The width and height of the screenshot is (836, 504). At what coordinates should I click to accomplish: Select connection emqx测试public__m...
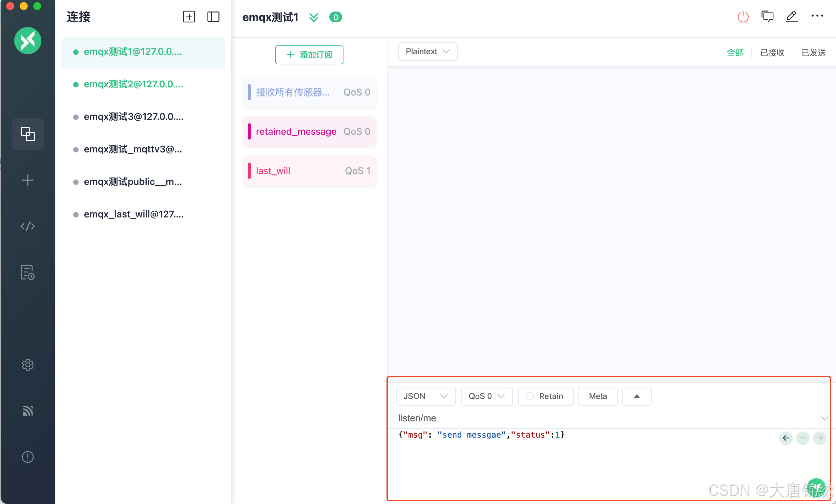(x=143, y=182)
